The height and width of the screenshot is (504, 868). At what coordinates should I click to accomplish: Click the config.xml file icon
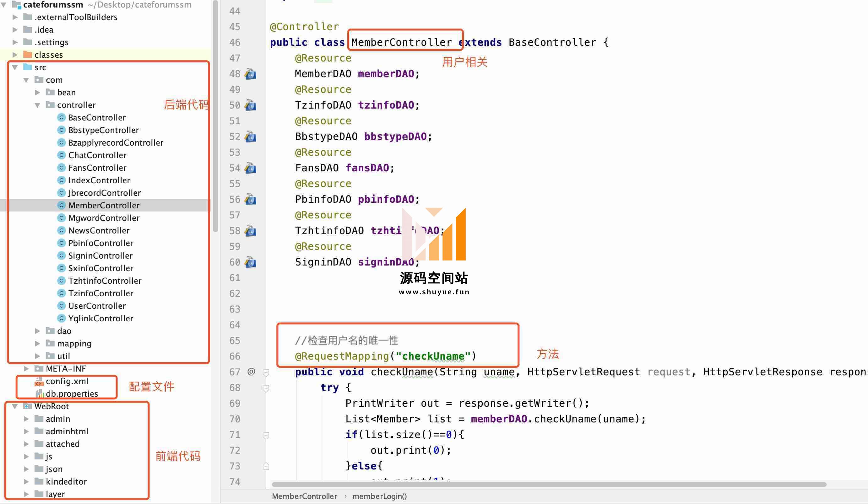[39, 381]
